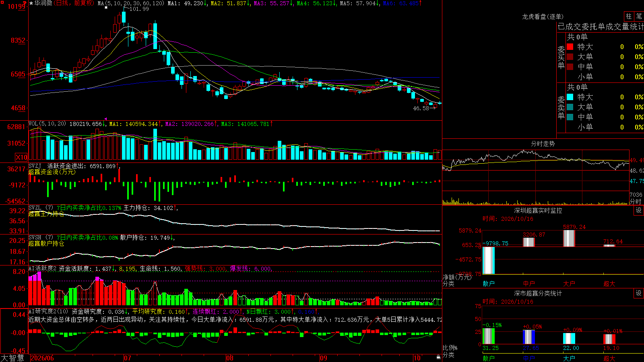Image resolution: width=644 pixels, height=362 pixels.
Task: Open settings 设 for 深圳超赢实时监控
Action: (x=639, y=210)
